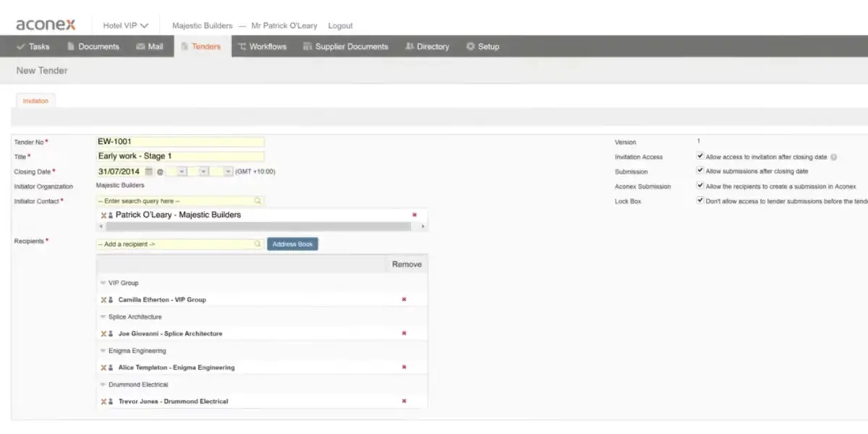Click the cross icon beside Alice Templeton
The image size is (868, 434).
(x=103, y=367)
